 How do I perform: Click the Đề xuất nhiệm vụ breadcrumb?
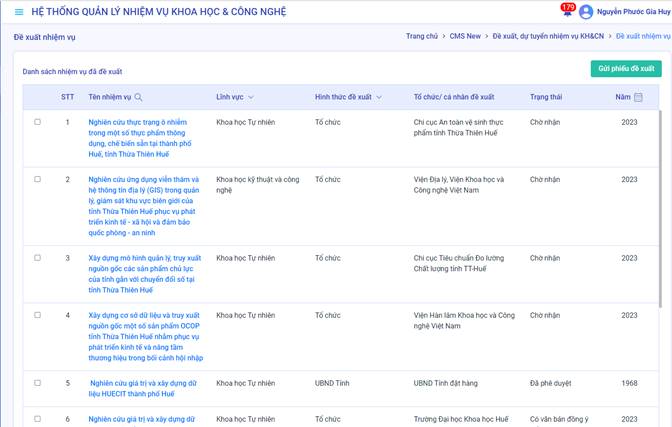point(643,36)
